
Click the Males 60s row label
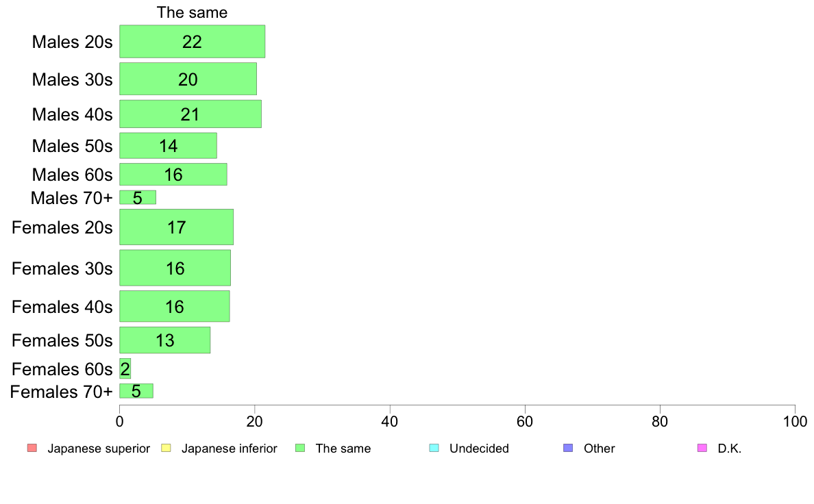coord(72,175)
